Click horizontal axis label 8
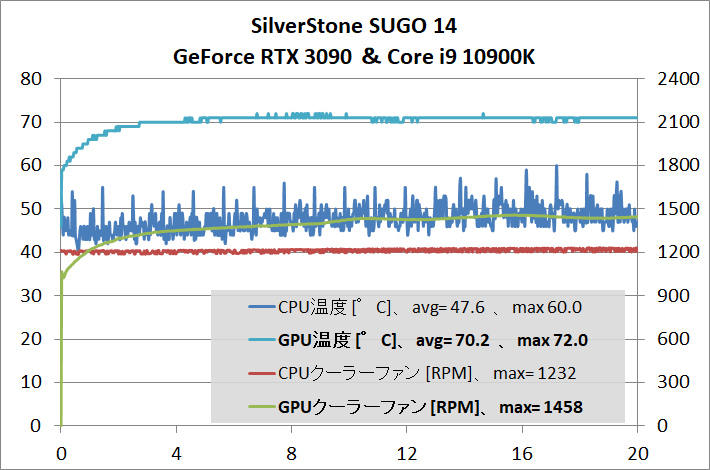Screen dimensions: 710x470 pos(292,453)
